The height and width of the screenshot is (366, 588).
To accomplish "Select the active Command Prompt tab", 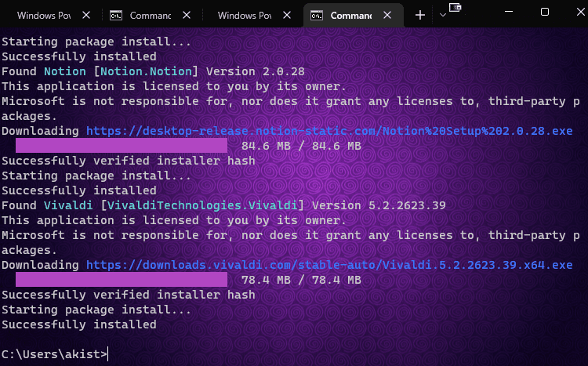I will tap(354, 16).
